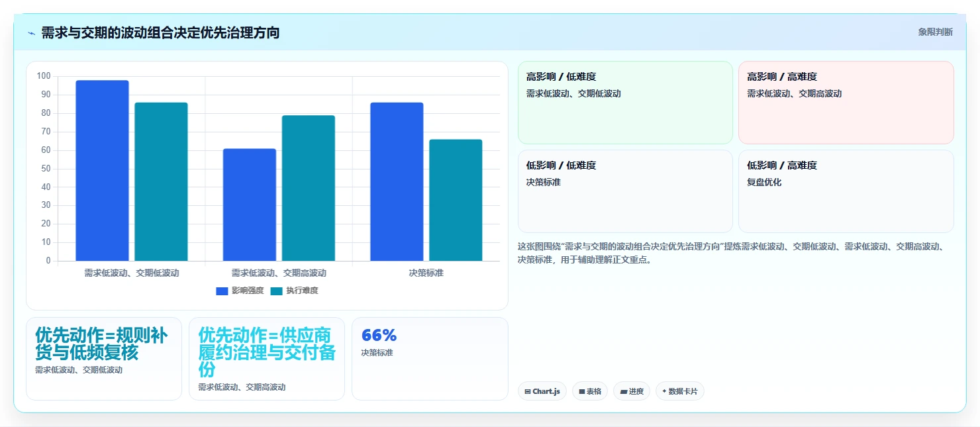980x427 pixels.
Task: Open the 高影响 / 高难度 quadrant card
Action: tap(846, 103)
